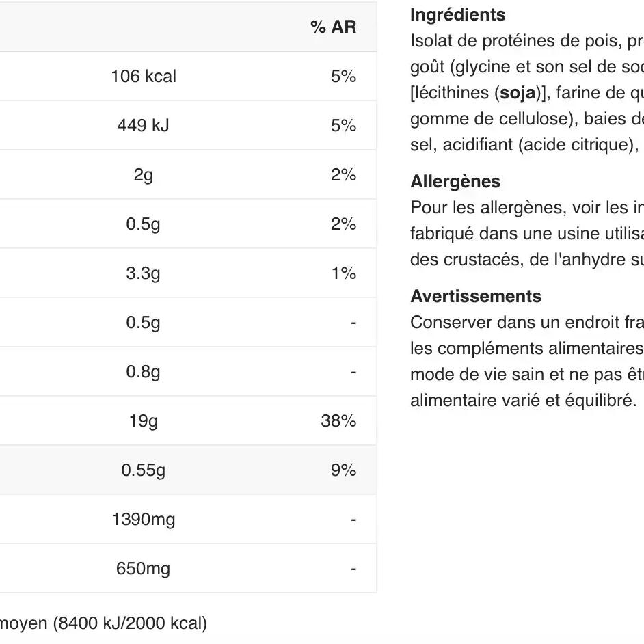Screen dimensions: 644x644
Task: Click the 2g value cell
Action: 144,174
